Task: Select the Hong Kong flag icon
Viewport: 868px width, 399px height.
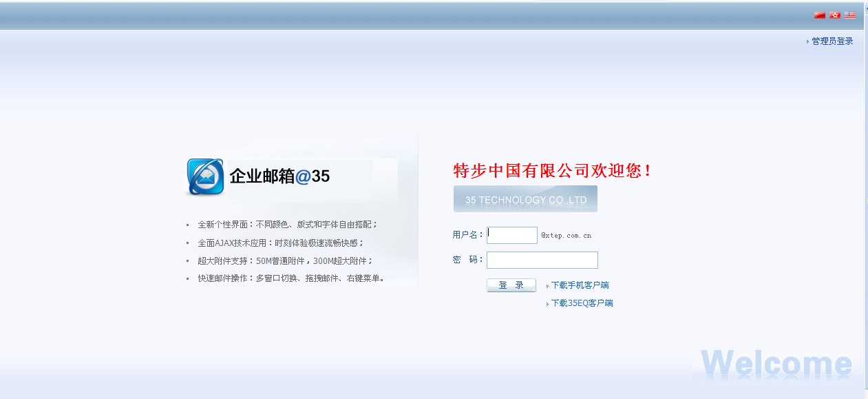Action: pyautogui.click(x=835, y=15)
